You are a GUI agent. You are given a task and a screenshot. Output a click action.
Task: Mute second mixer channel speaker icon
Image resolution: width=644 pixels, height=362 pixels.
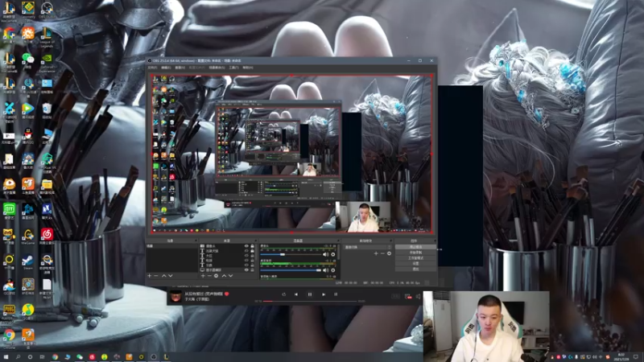(326, 270)
